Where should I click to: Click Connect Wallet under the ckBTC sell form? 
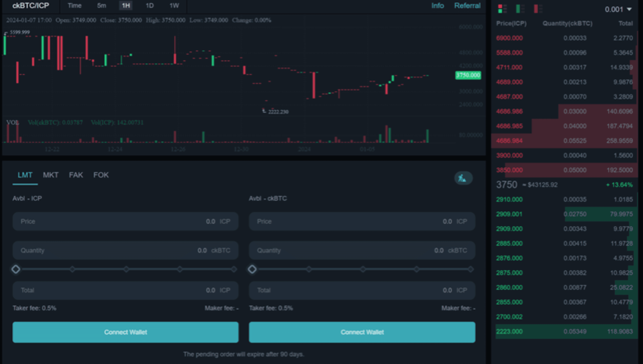click(x=362, y=332)
